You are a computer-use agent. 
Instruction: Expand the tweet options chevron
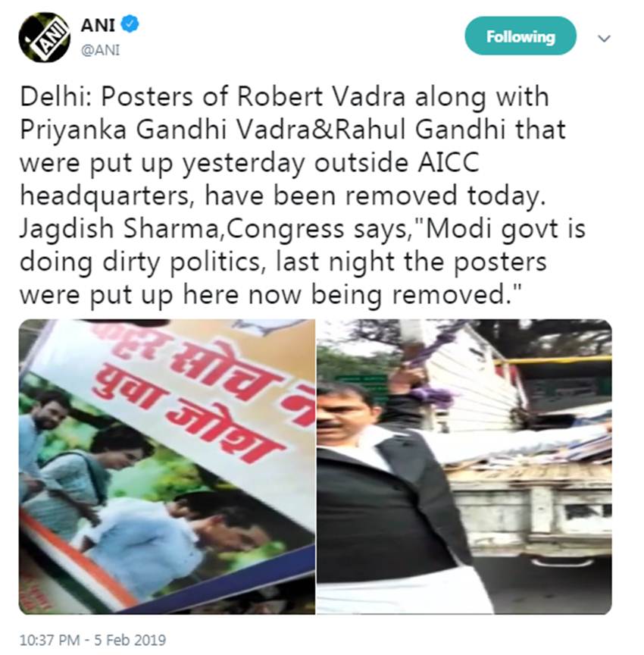(604, 39)
